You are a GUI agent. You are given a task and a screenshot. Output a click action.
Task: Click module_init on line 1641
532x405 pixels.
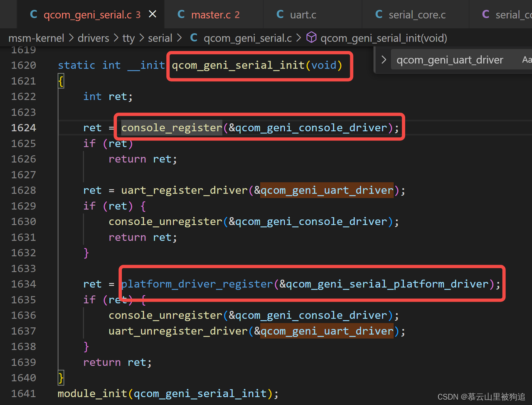point(92,393)
